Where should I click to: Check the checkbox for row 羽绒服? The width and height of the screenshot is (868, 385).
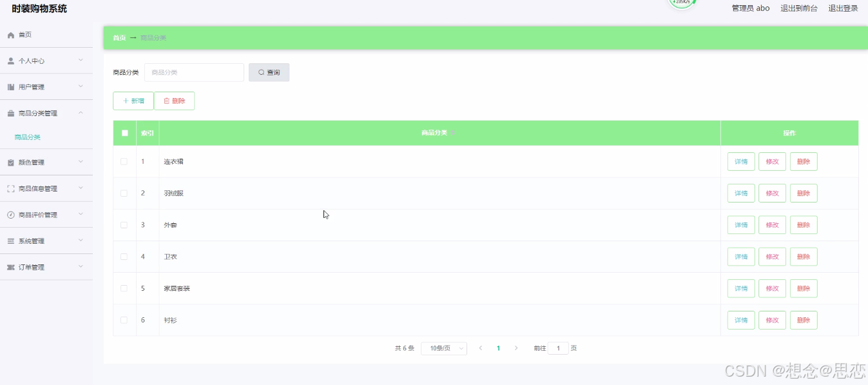(x=124, y=193)
